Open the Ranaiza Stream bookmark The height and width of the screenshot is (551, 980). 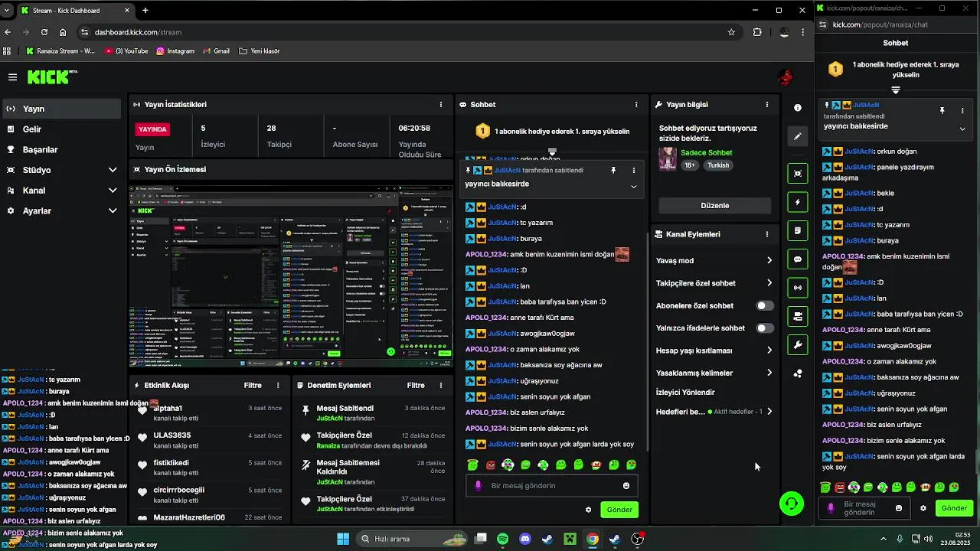pyautogui.click(x=60, y=51)
